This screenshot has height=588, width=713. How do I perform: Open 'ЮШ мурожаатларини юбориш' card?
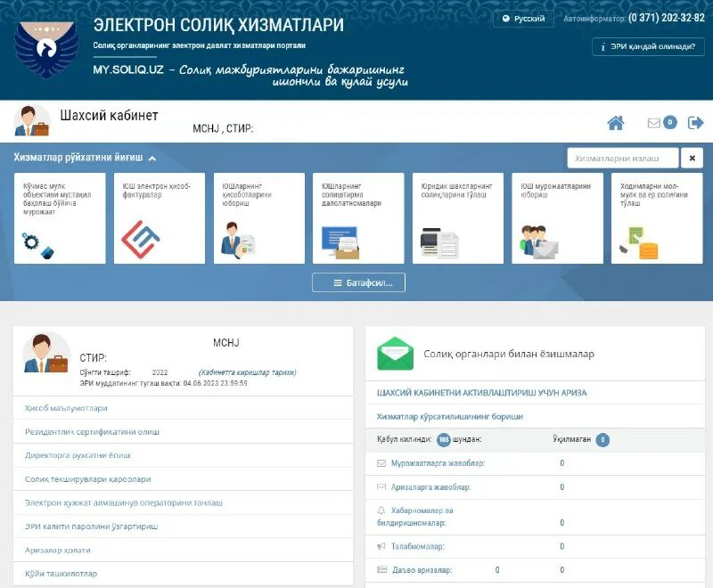(558, 218)
